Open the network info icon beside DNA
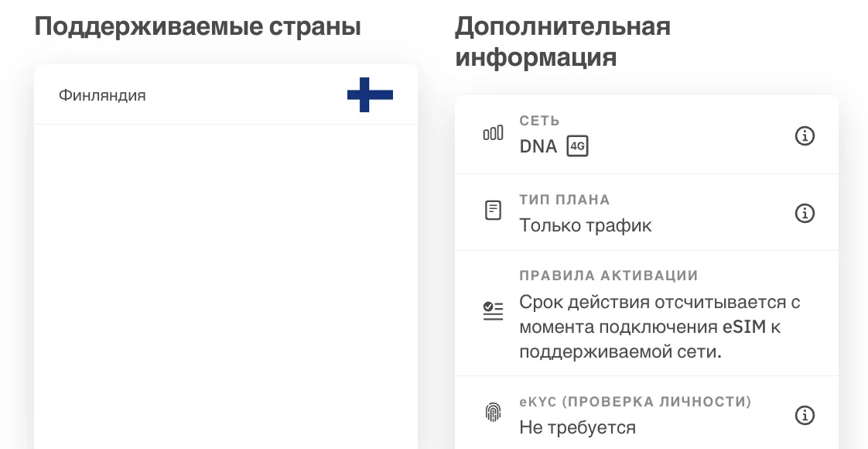 (805, 135)
